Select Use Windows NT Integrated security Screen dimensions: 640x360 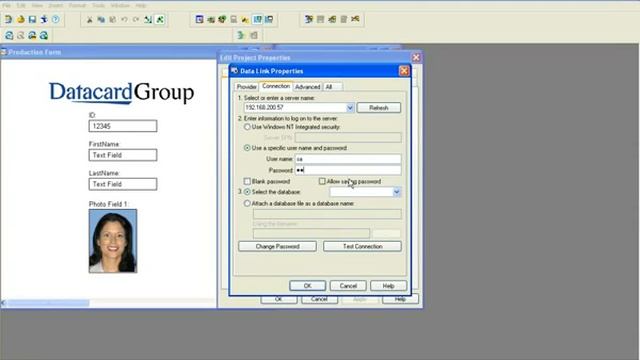[x=247, y=127]
